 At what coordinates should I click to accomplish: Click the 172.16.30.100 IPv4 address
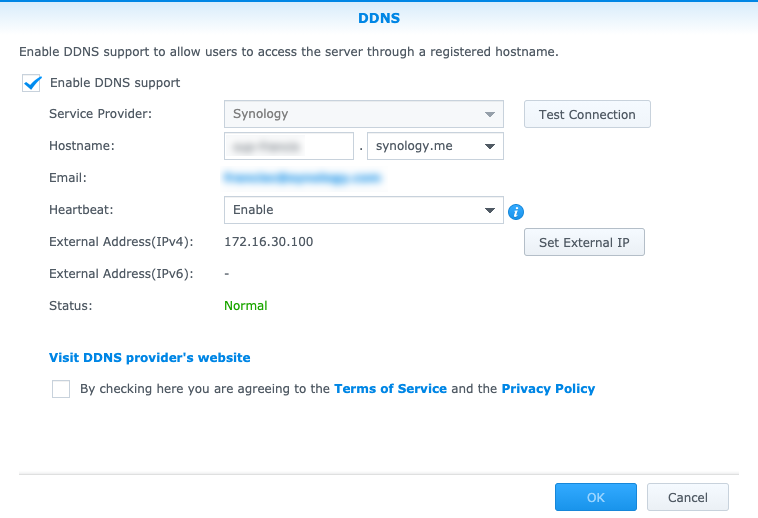[x=269, y=242]
